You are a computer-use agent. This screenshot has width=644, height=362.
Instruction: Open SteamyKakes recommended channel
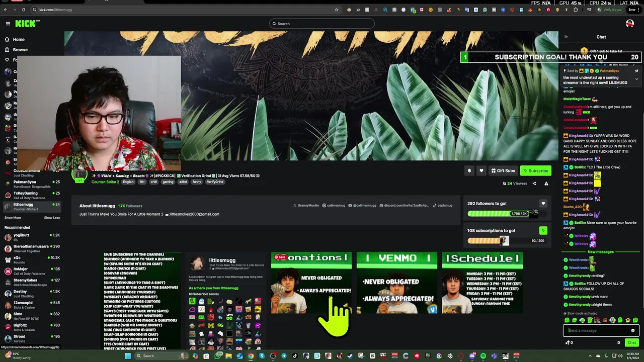pyautogui.click(x=32, y=283)
